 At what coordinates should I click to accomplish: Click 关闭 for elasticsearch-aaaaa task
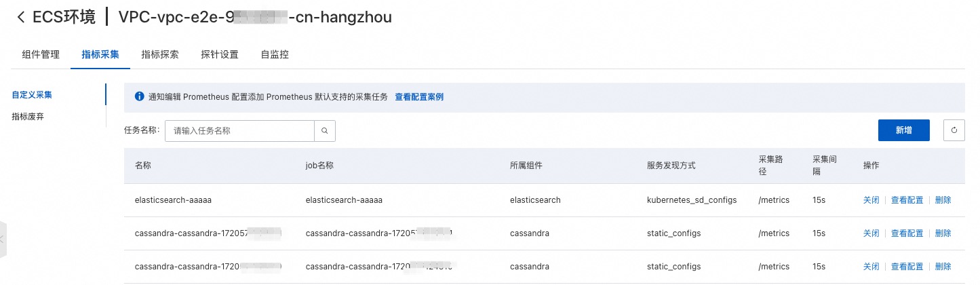pos(871,200)
